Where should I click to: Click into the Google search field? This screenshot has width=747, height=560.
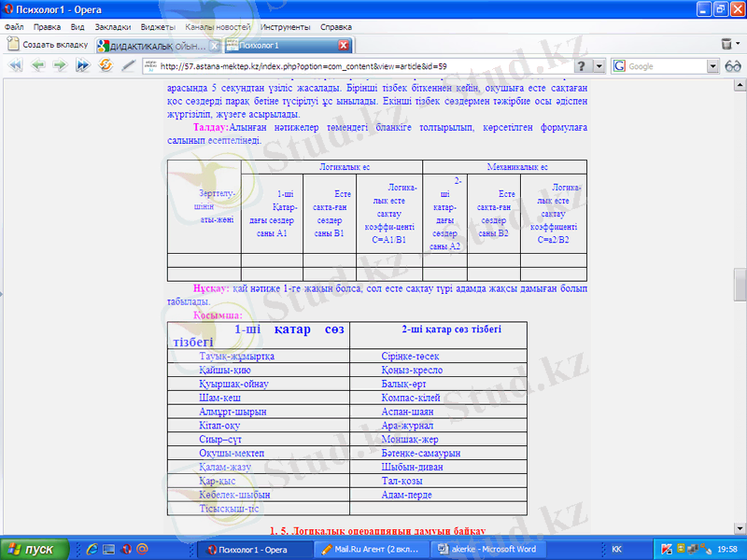[665, 66]
